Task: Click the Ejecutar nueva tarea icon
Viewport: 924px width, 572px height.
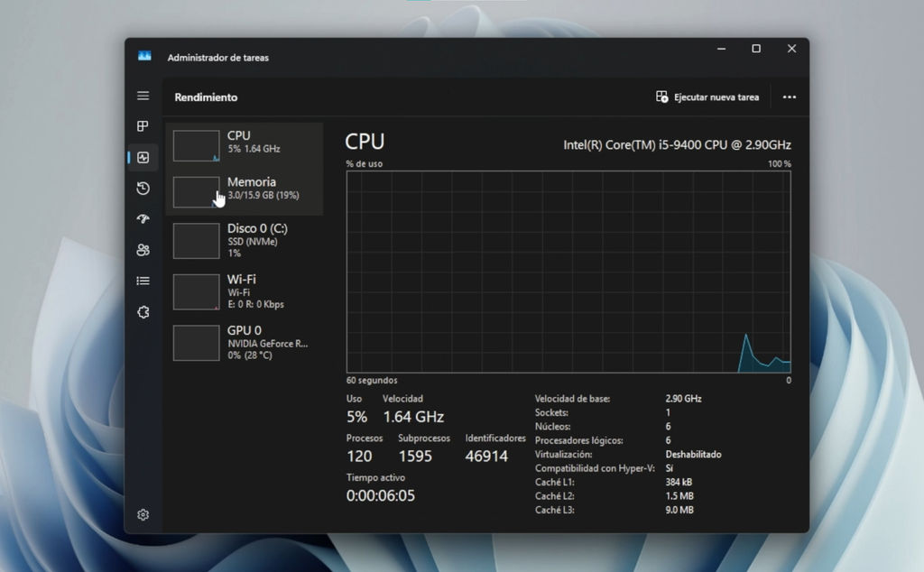Action: click(x=661, y=97)
